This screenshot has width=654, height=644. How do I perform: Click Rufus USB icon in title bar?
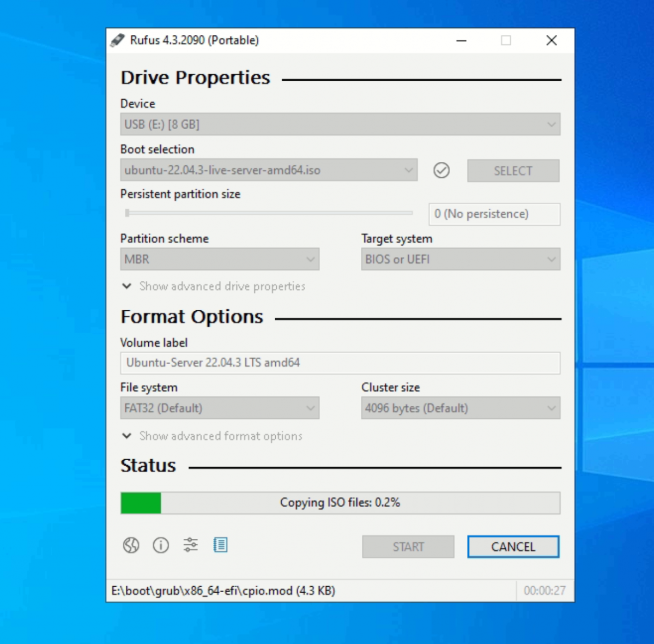[117, 40]
